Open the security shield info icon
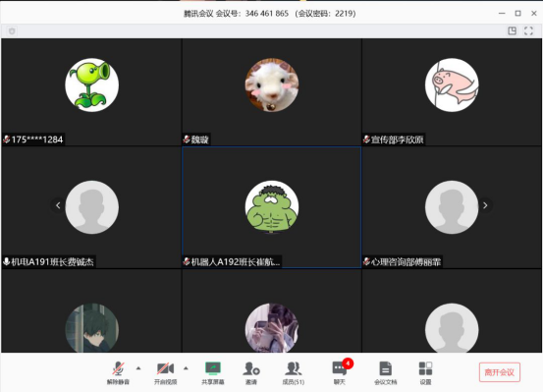The height and width of the screenshot is (392, 543). tap(12, 31)
